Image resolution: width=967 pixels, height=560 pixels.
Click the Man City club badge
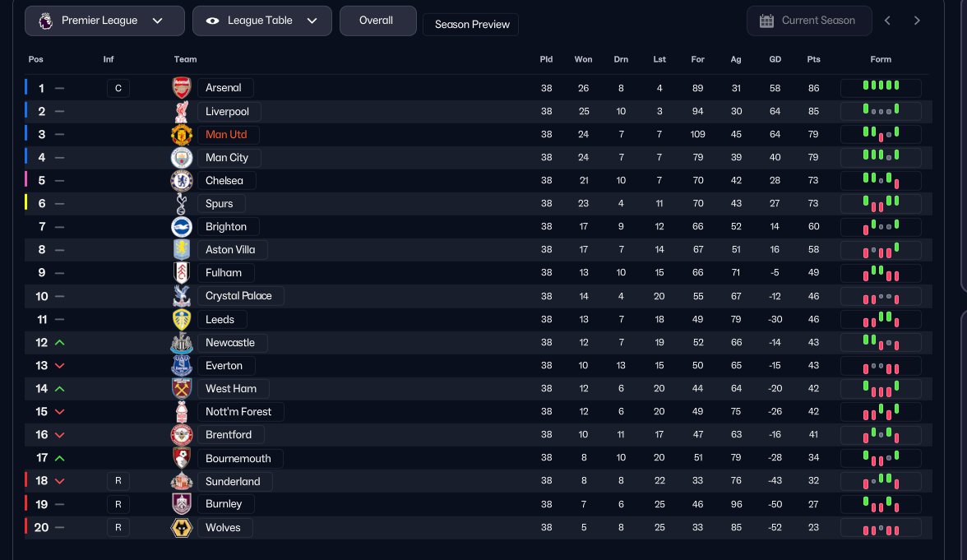181,157
